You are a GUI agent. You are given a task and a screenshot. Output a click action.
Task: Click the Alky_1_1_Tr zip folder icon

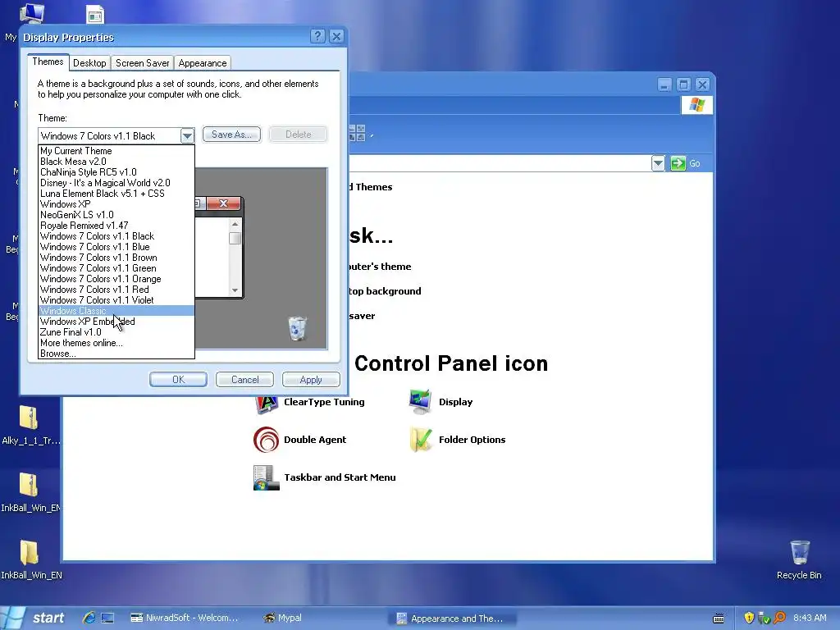pos(29,418)
